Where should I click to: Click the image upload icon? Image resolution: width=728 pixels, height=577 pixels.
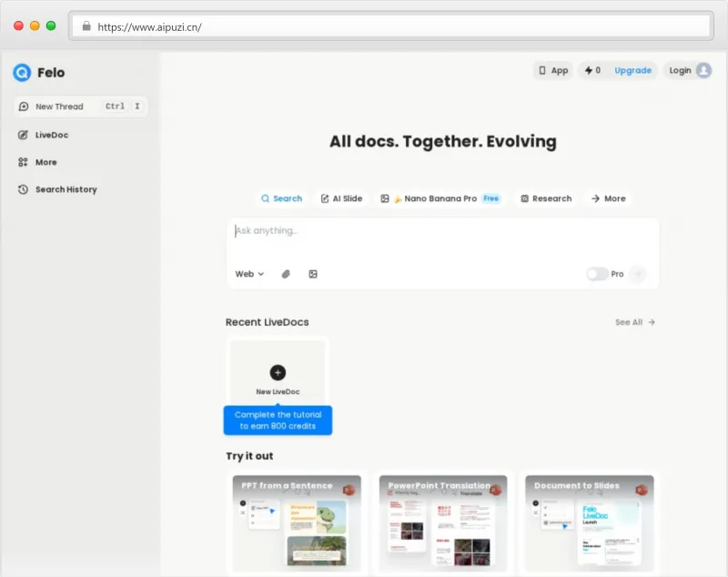(312, 274)
